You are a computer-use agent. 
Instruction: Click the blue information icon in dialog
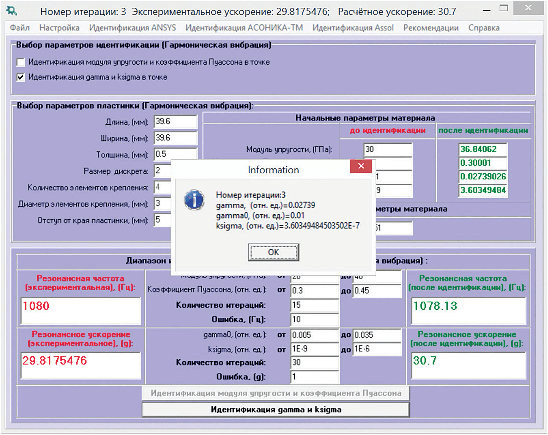[194, 200]
